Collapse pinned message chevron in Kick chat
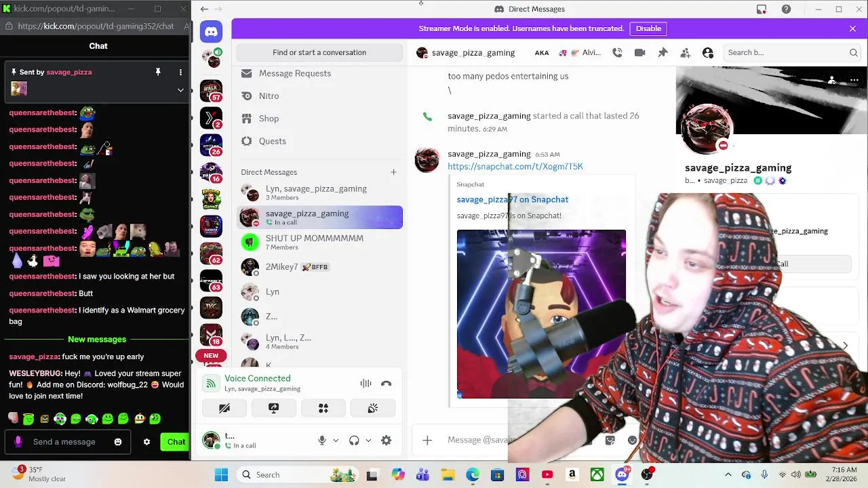The image size is (868, 488). [x=180, y=89]
